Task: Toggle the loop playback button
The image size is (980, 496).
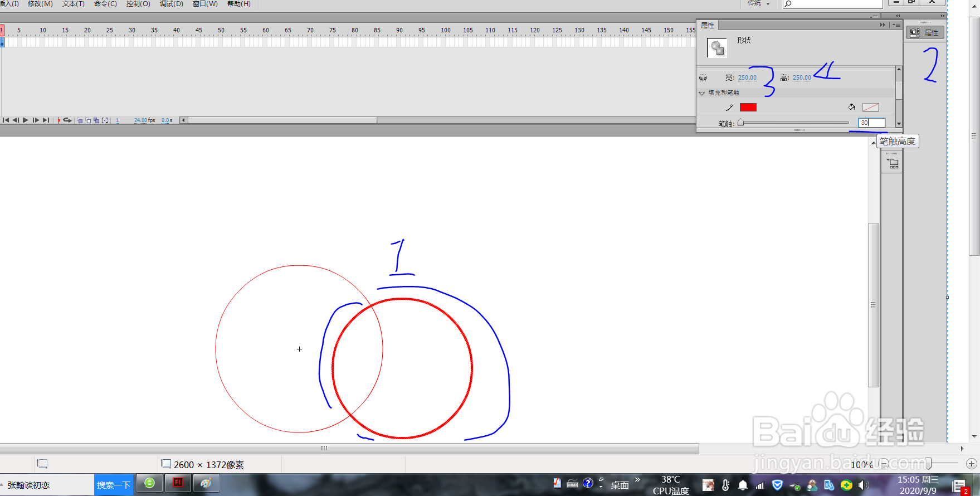Action: pos(67,120)
